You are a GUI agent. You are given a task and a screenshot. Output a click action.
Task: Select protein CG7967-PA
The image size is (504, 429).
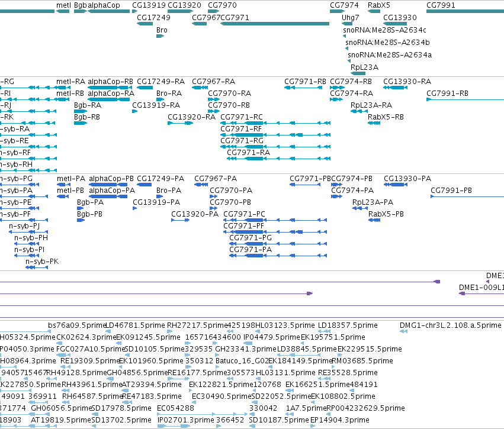(201, 185)
